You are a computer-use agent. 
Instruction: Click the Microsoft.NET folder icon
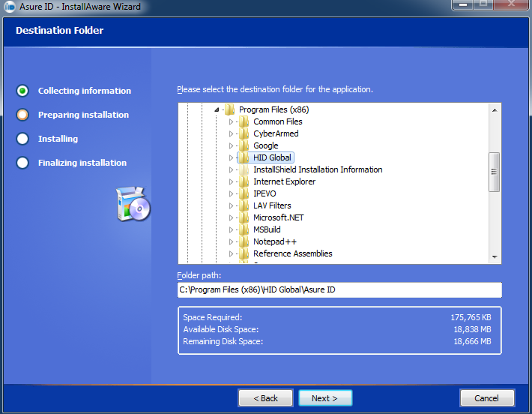click(x=244, y=217)
